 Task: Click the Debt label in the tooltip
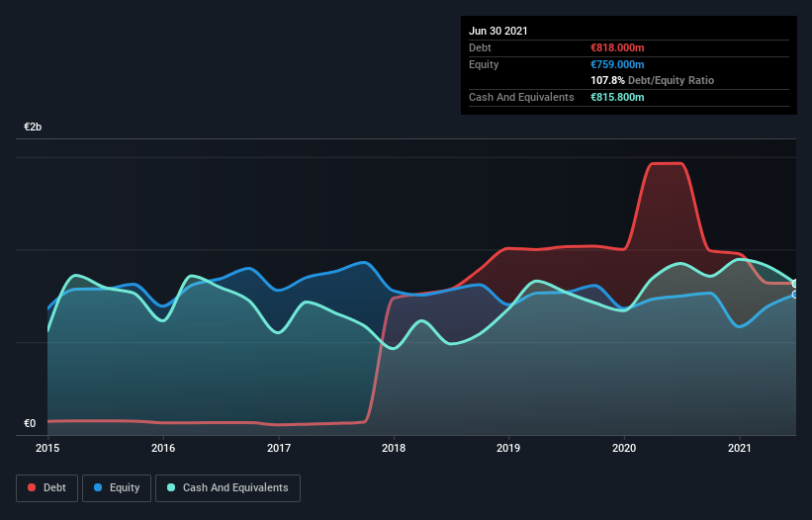coord(480,47)
